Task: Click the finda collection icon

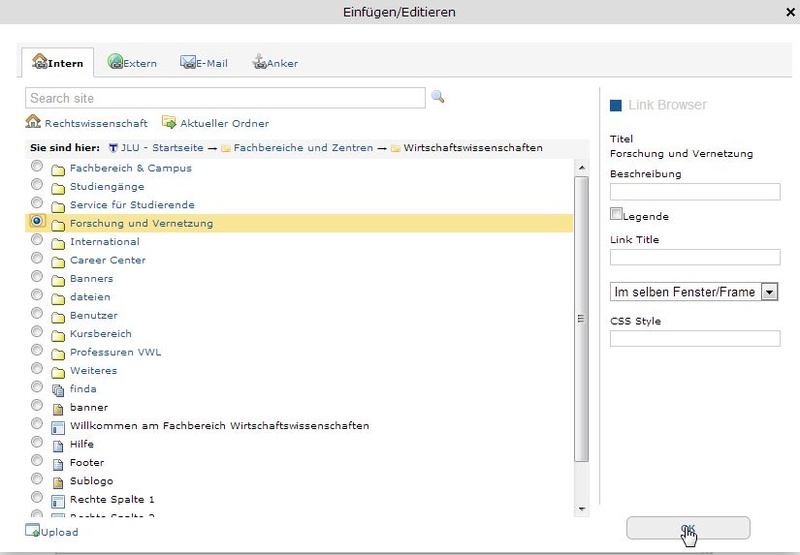Action: [58, 390]
